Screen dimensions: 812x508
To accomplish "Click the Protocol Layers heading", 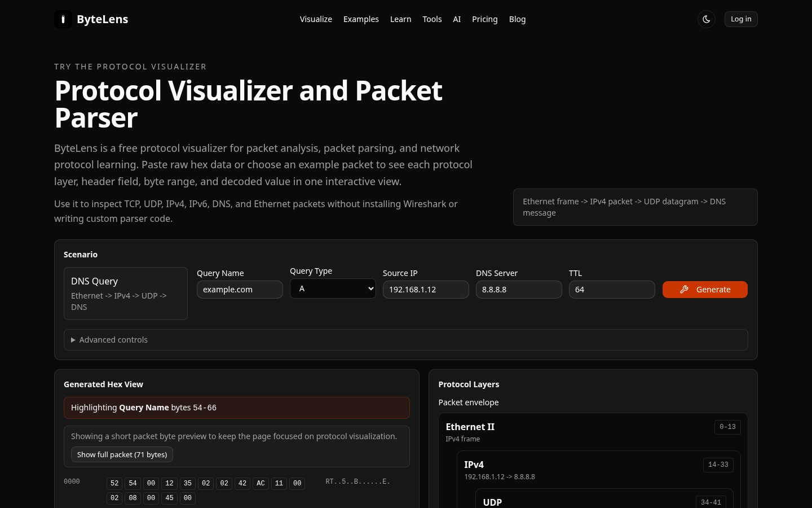I will pos(469,384).
